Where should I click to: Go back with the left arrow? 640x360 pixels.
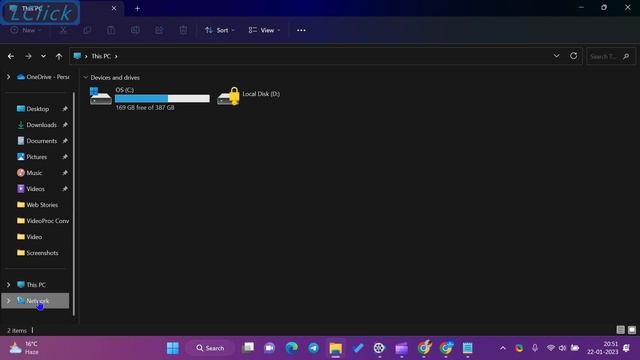click(11, 56)
